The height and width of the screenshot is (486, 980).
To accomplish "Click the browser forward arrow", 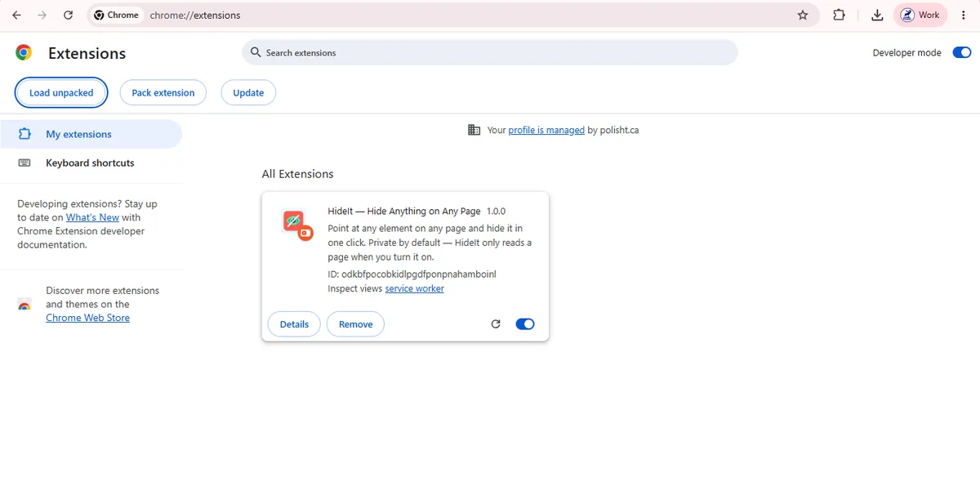I will 42,15.
